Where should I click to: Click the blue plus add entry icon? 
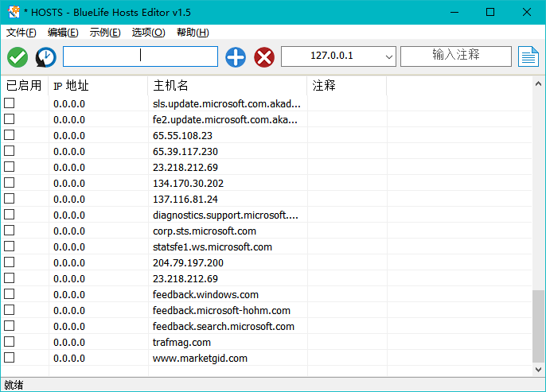[236, 57]
